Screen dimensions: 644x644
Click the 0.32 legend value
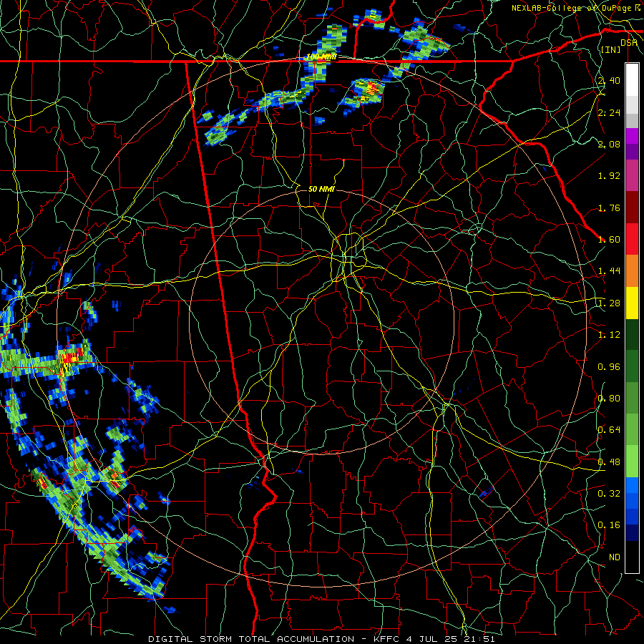(x=609, y=494)
